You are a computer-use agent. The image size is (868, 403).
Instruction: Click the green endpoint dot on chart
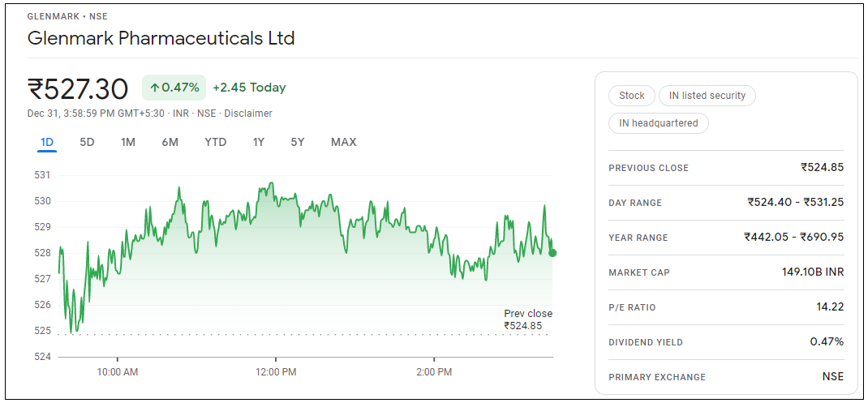click(552, 253)
